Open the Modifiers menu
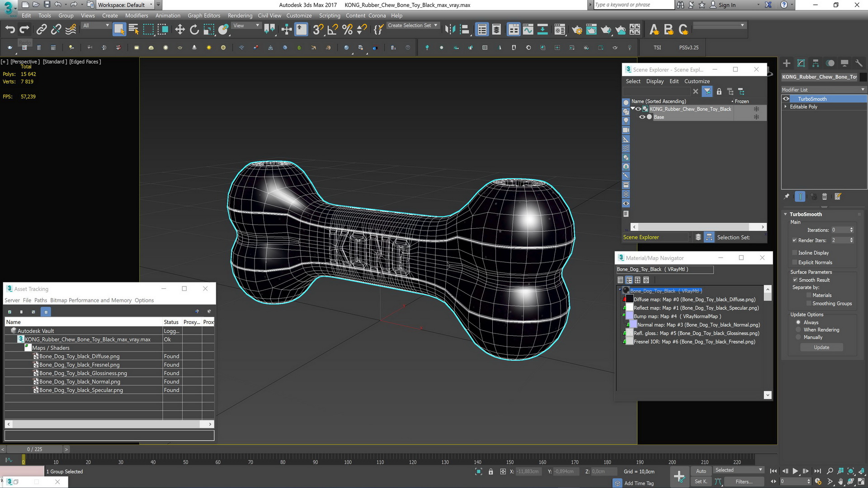The image size is (868, 488). (x=137, y=15)
